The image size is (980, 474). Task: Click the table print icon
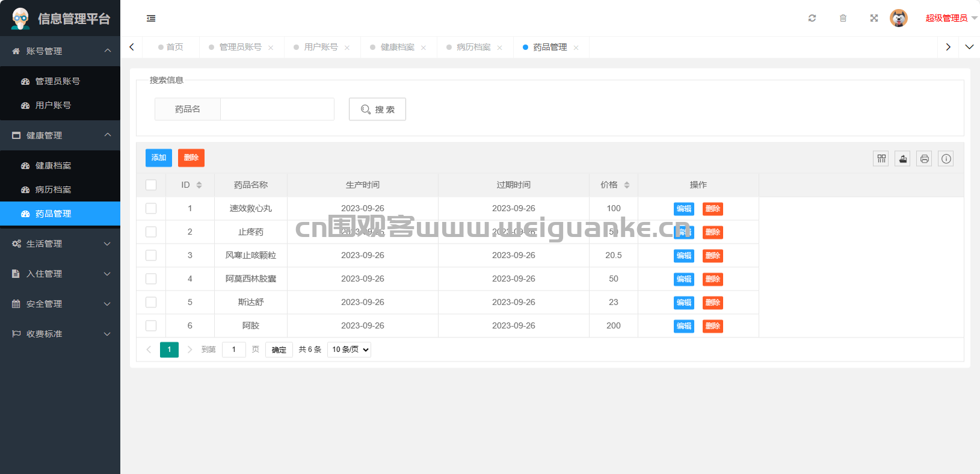pos(925,159)
